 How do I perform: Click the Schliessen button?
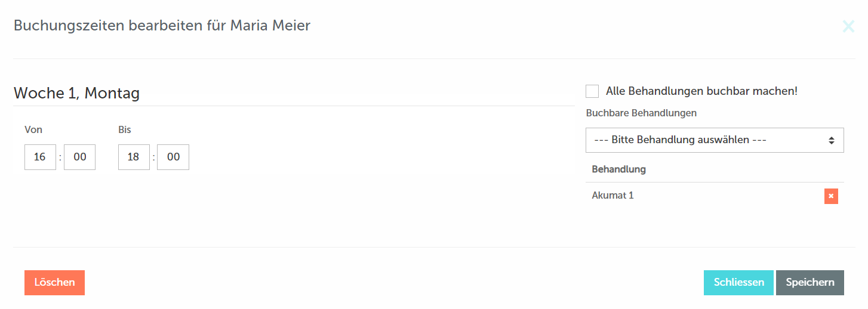pyautogui.click(x=738, y=283)
